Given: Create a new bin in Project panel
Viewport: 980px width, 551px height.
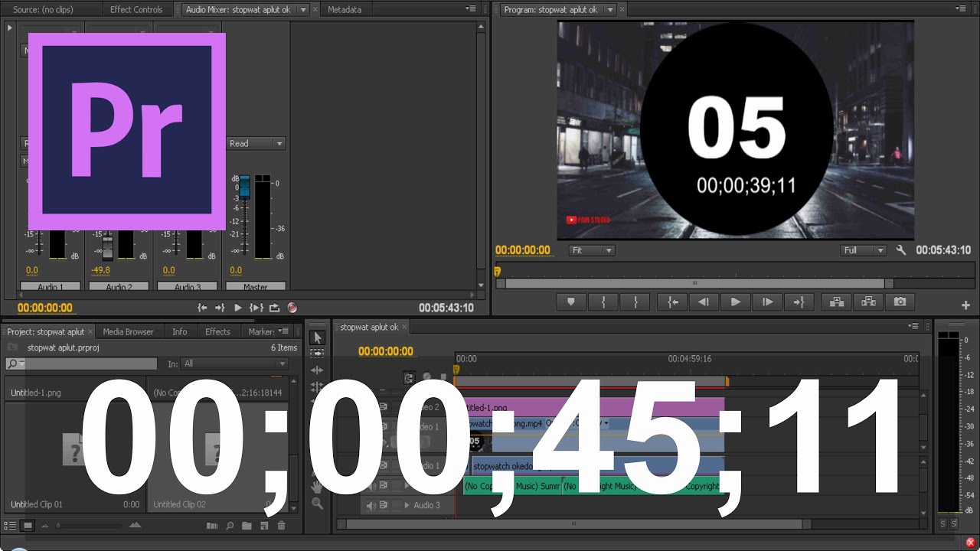Looking at the screenshot, I should point(247,526).
